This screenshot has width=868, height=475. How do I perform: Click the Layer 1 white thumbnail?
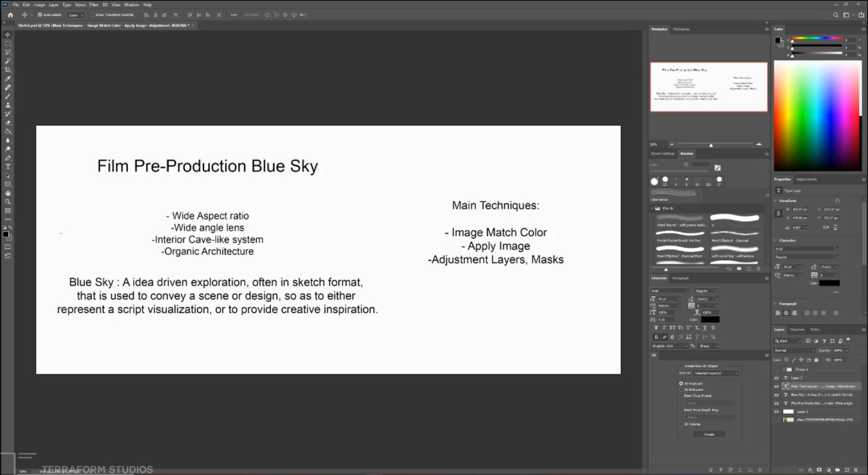click(789, 411)
